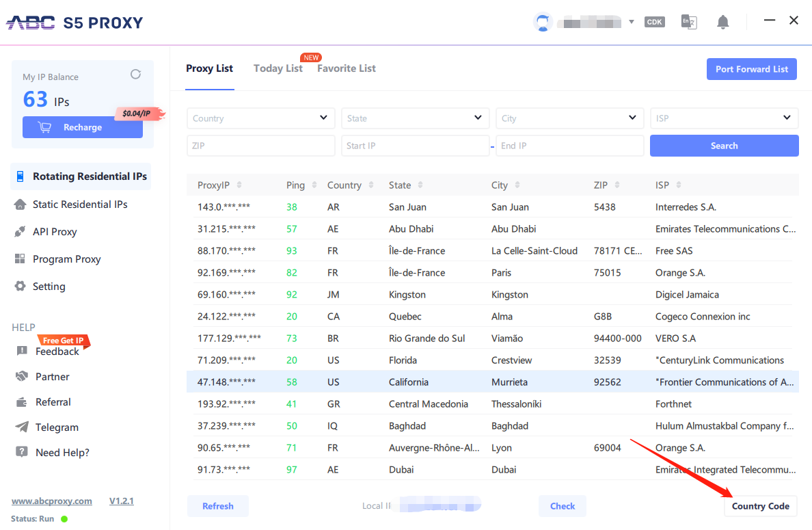Image resolution: width=812 pixels, height=530 pixels.
Task: Sort by ProxyIP column arrows
Action: click(x=239, y=185)
